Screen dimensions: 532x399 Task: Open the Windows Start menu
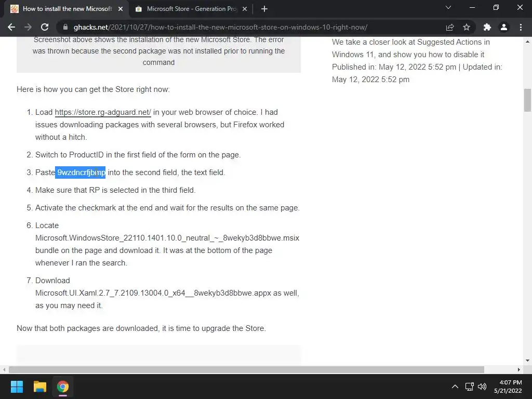17,387
